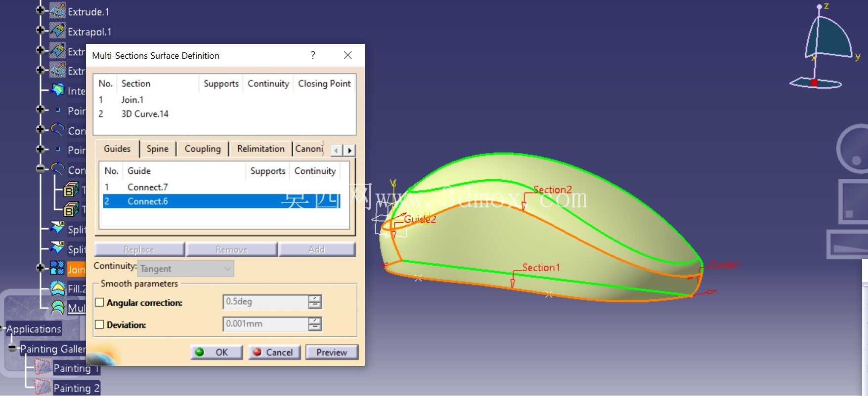Select guide row Connect.6
This screenshot has width=868, height=396.
tap(221, 201)
